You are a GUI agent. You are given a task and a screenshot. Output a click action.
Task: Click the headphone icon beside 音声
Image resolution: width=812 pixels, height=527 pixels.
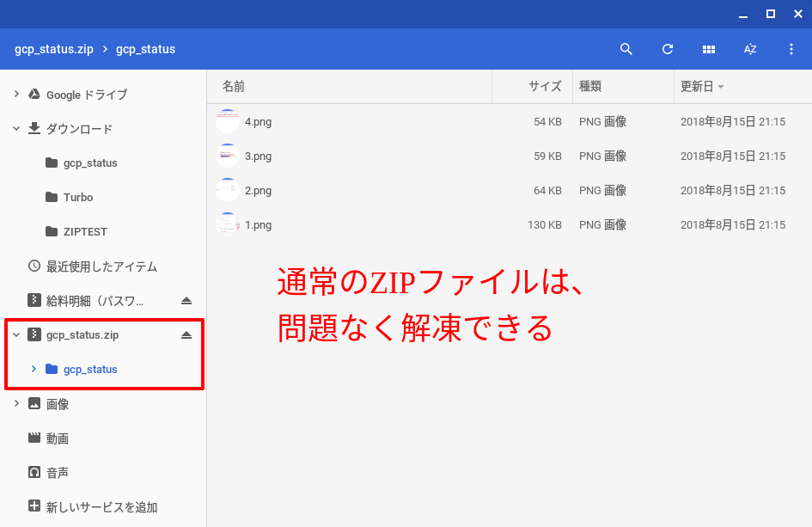34,472
